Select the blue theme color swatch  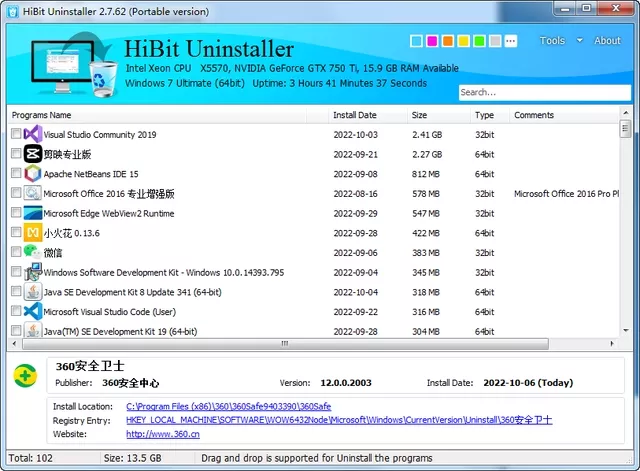[416, 41]
